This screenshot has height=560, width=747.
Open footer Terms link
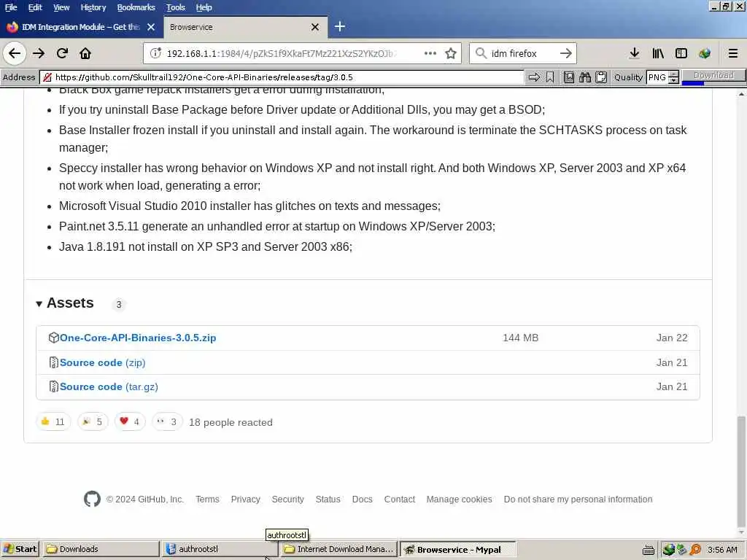207,499
